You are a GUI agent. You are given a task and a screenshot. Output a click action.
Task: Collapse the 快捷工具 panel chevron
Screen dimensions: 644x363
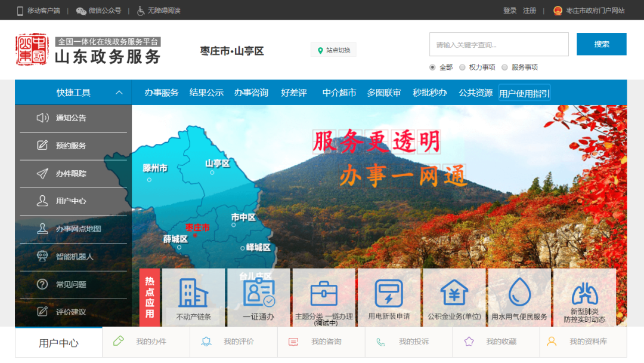coord(119,93)
